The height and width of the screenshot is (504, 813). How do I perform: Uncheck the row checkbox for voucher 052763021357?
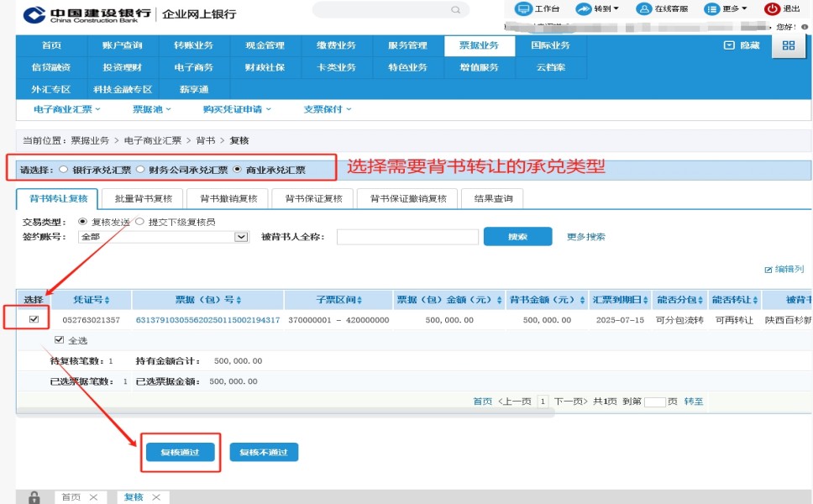34,319
